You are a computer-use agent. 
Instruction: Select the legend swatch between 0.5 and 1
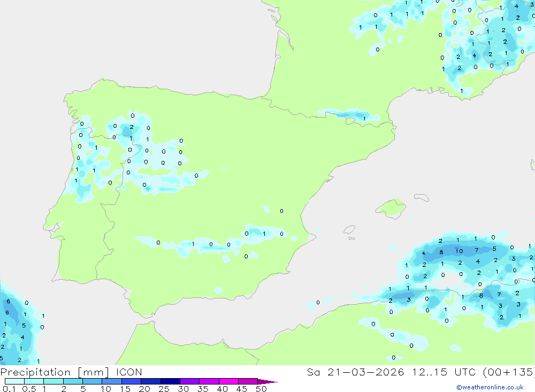click(34, 381)
